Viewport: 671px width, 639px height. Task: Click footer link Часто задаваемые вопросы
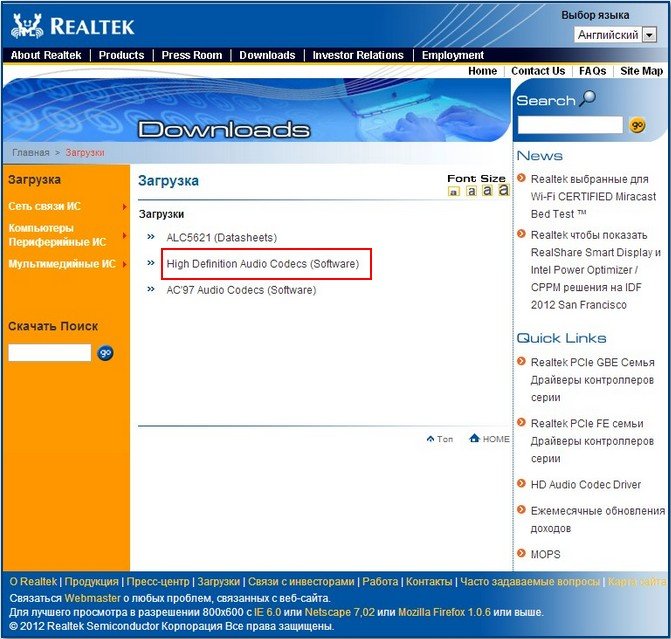pyautogui.click(x=530, y=582)
